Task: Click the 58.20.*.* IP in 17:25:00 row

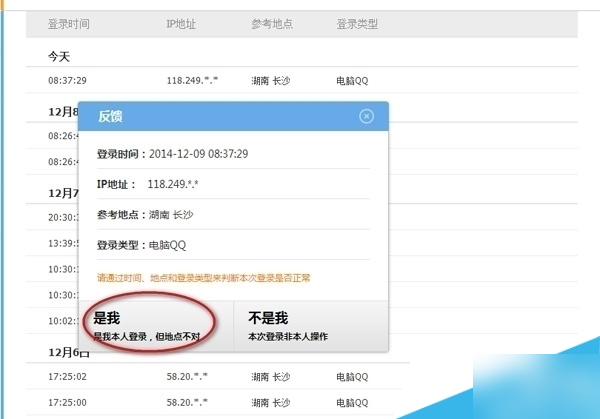Action: (187, 403)
